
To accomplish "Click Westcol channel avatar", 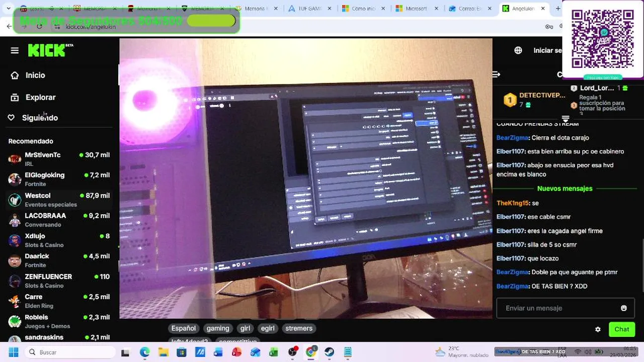I will click(15, 200).
